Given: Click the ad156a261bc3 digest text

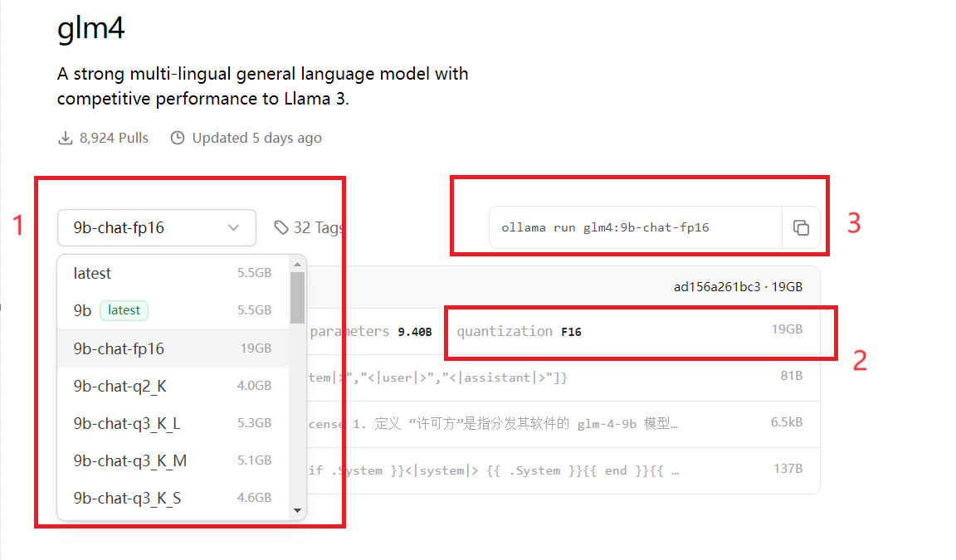Looking at the screenshot, I should (717, 287).
